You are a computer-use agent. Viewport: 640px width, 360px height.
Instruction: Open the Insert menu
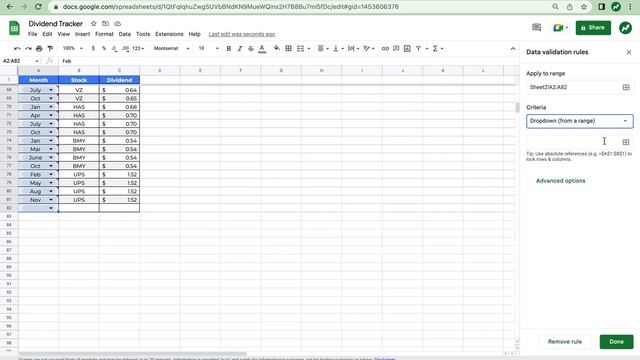[x=82, y=34]
